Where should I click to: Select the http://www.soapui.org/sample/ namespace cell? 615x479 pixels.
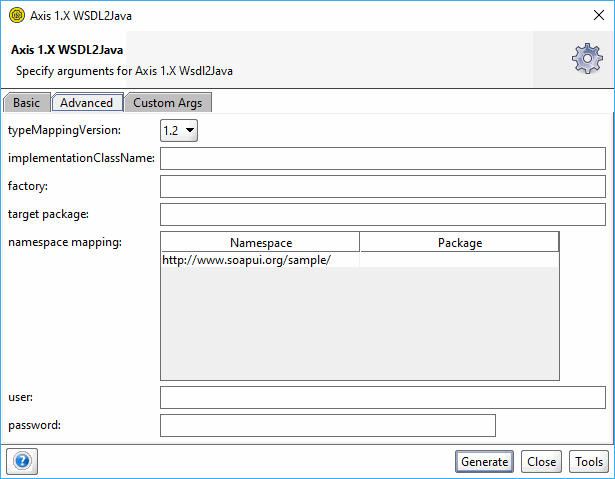coord(260,260)
